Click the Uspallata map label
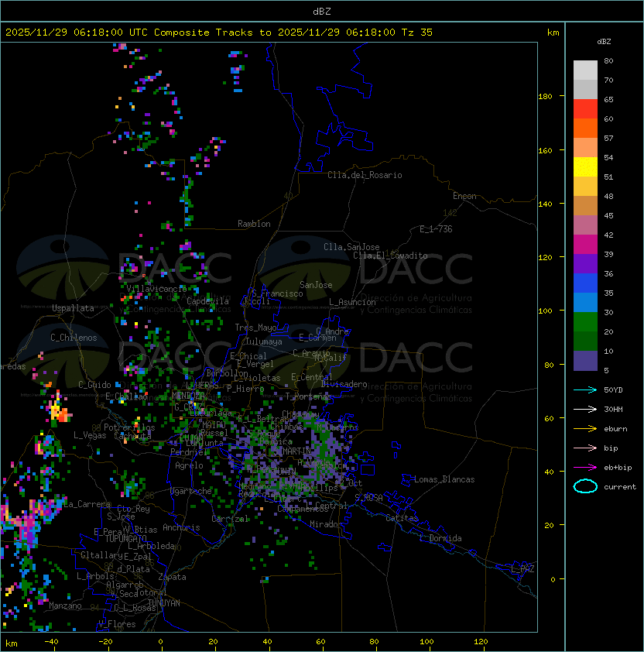Image resolution: width=644 pixels, height=652 pixels. click(x=73, y=308)
